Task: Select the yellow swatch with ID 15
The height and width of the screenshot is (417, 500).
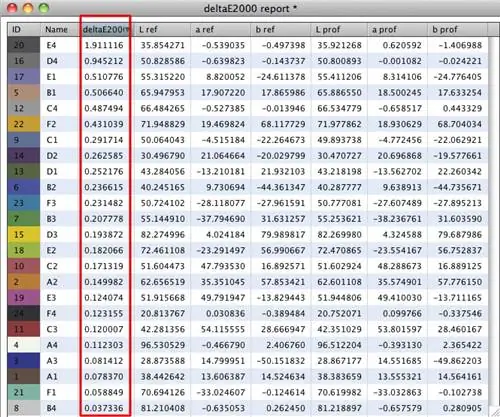Action: tap(24, 235)
